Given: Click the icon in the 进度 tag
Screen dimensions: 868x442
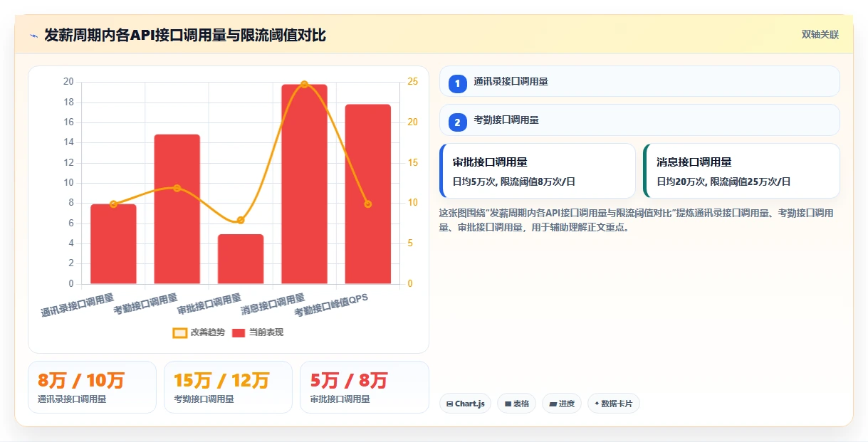Looking at the screenshot, I should 553,404.
